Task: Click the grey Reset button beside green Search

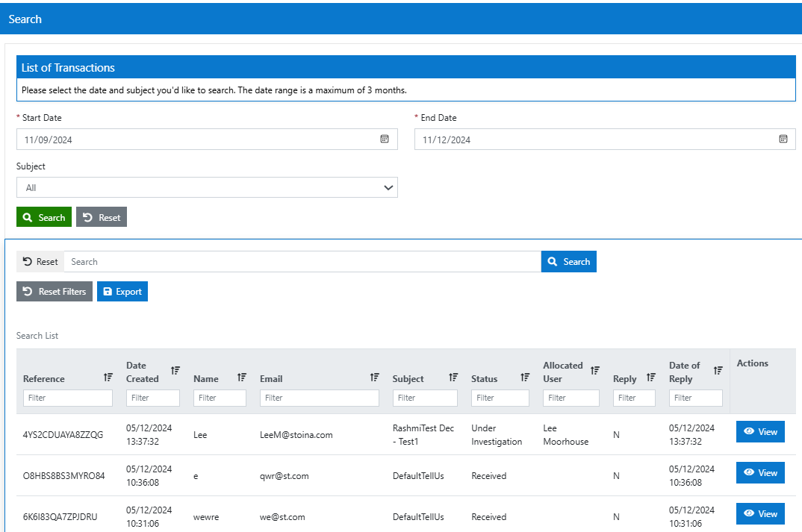Action: point(102,217)
